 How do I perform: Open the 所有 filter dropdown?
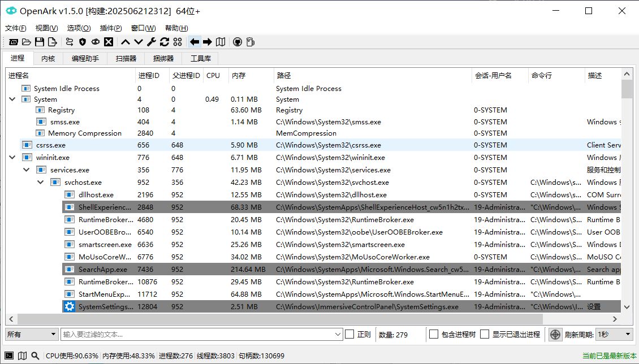pos(31,334)
